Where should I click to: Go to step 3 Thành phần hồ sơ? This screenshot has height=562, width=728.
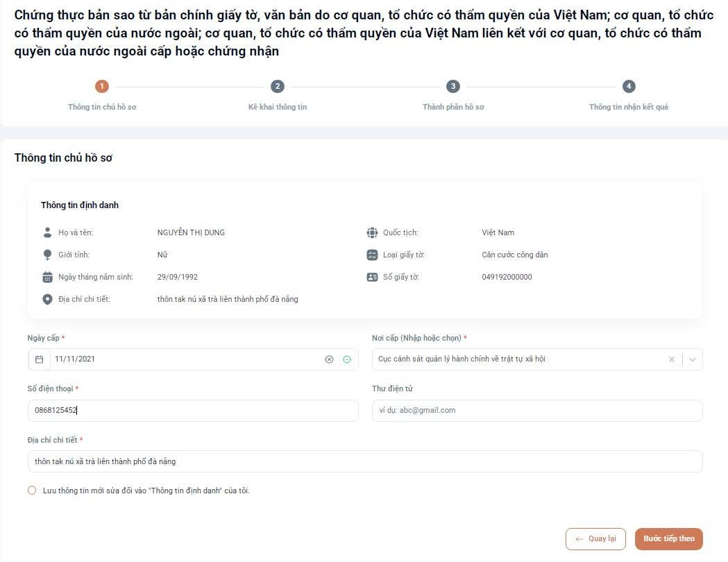click(453, 86)
